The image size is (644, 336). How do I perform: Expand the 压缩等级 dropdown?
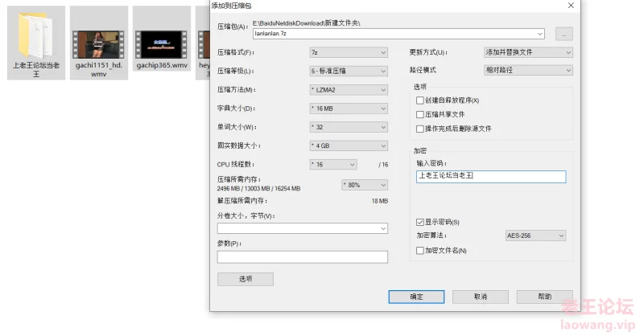pos(349,71)
